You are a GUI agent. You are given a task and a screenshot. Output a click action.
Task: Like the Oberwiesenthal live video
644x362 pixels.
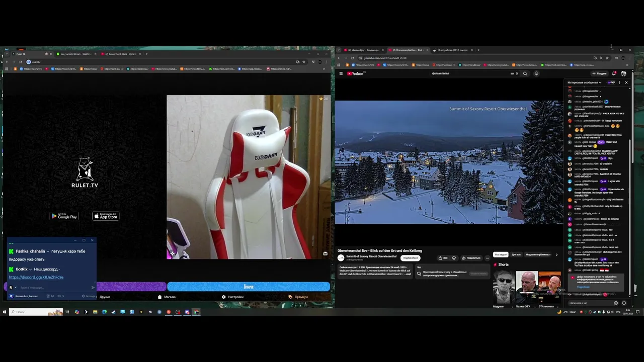pos(443,258)
